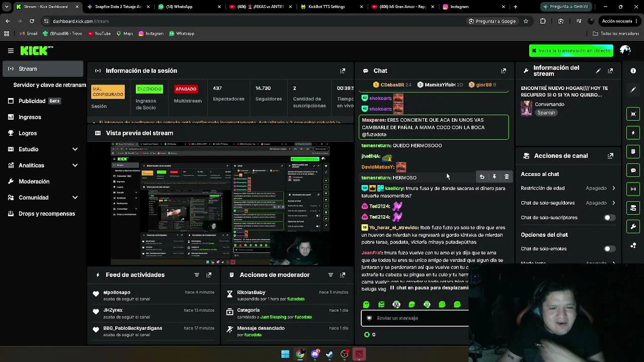Open Chat de solo-seguidores setting
The width and height of the screenshot is (644, 362).
tap(568, 203)
